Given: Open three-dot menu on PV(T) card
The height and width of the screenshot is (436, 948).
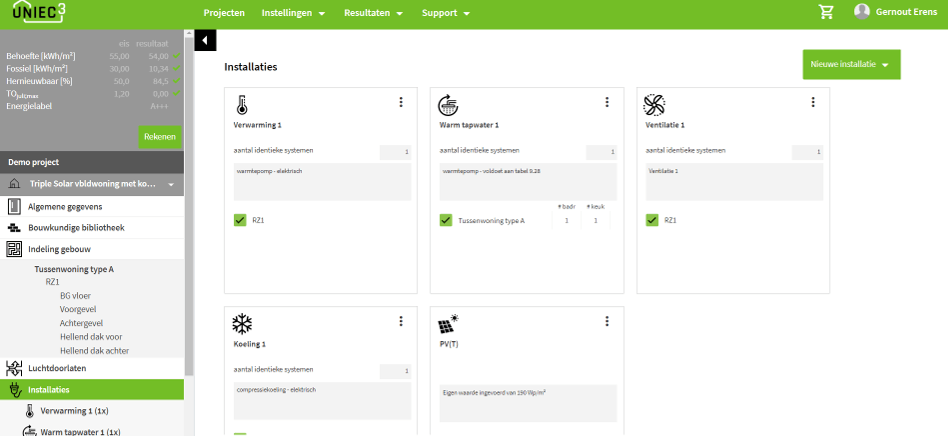Looking at the screenshot, I should pyautogui.click(x=606, y=321).
